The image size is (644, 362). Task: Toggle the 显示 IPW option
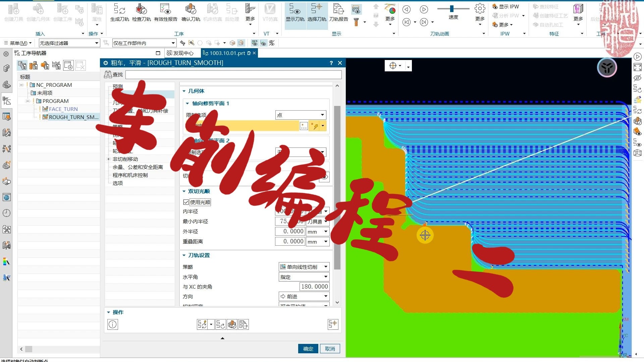click(505, 6)
